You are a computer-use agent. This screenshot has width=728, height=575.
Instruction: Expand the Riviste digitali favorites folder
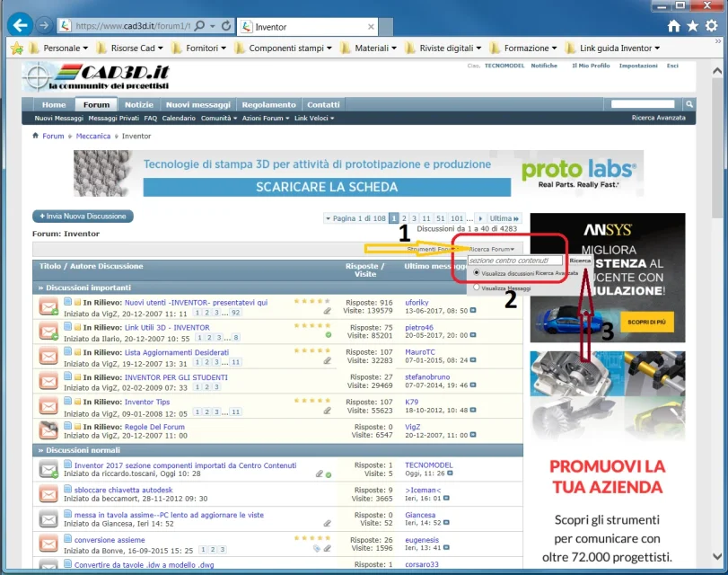443,48
